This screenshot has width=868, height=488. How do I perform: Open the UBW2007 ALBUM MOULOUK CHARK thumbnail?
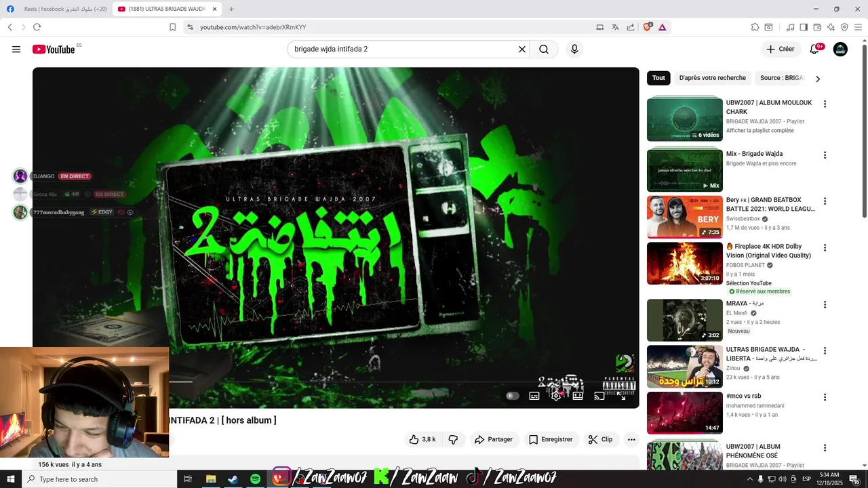[685, 120]
